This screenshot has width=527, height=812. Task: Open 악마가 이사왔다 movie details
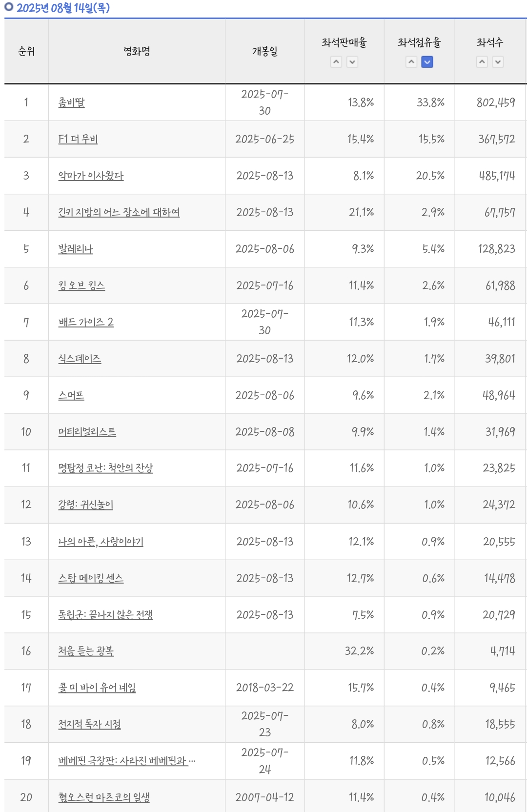[x=91, y=176]
